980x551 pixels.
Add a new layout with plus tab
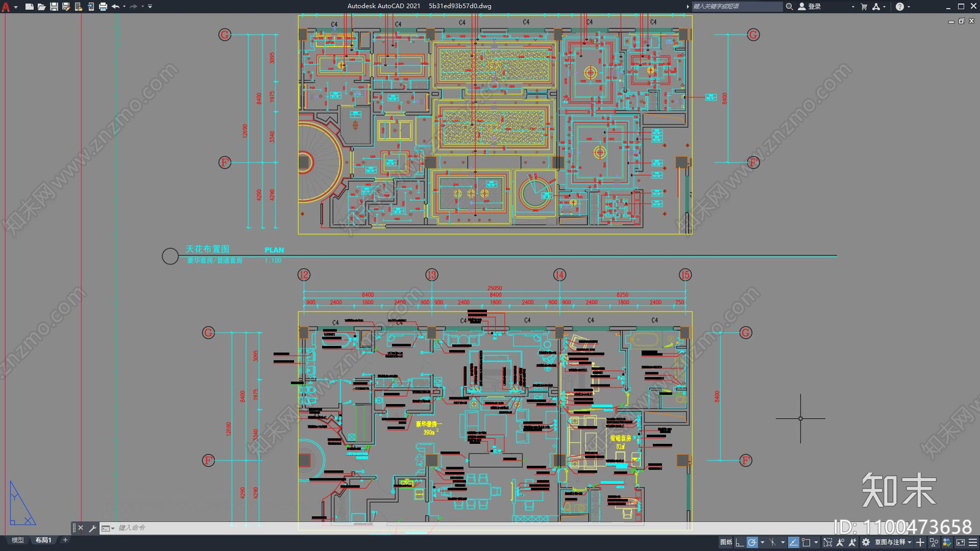tap(65, 540)
